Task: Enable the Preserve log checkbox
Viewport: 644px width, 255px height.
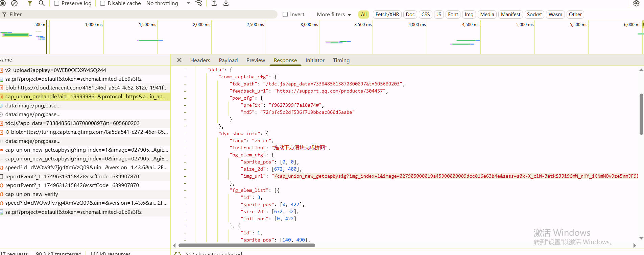Action: point(57,3)
